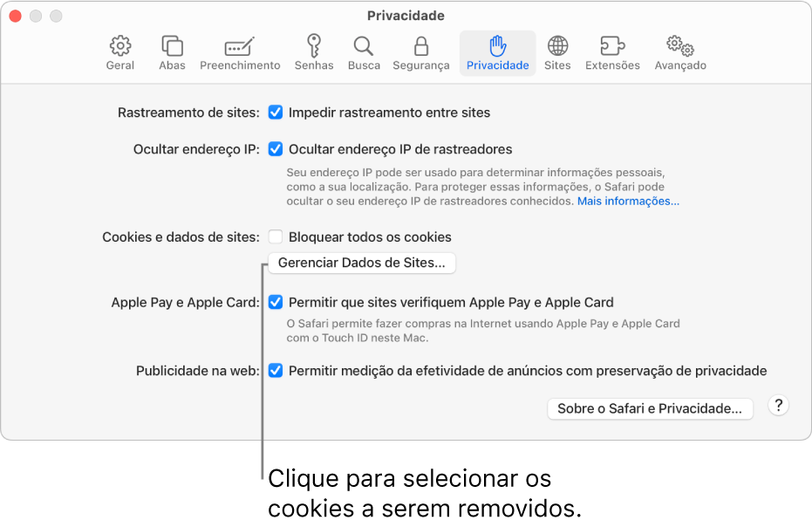Click Gerenciar Dados de Sites button
This screenshot has width=812, height=527.
pyautogui.click(x=361, y=263)
